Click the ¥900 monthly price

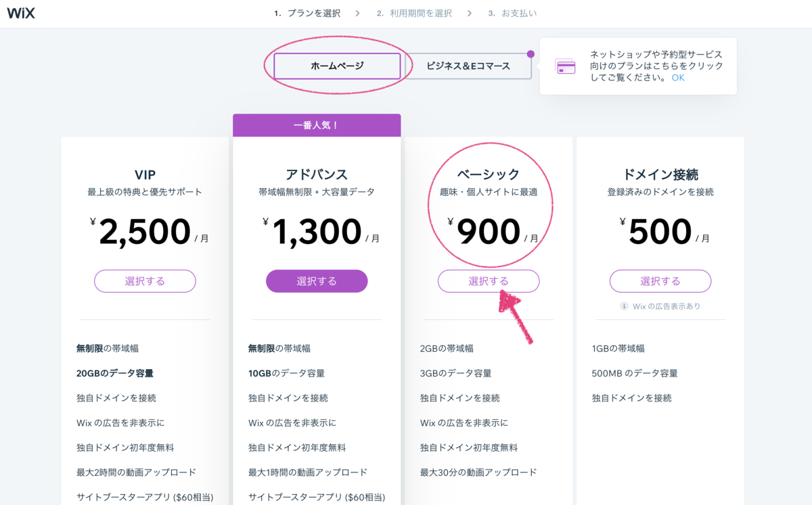[493, 231]
